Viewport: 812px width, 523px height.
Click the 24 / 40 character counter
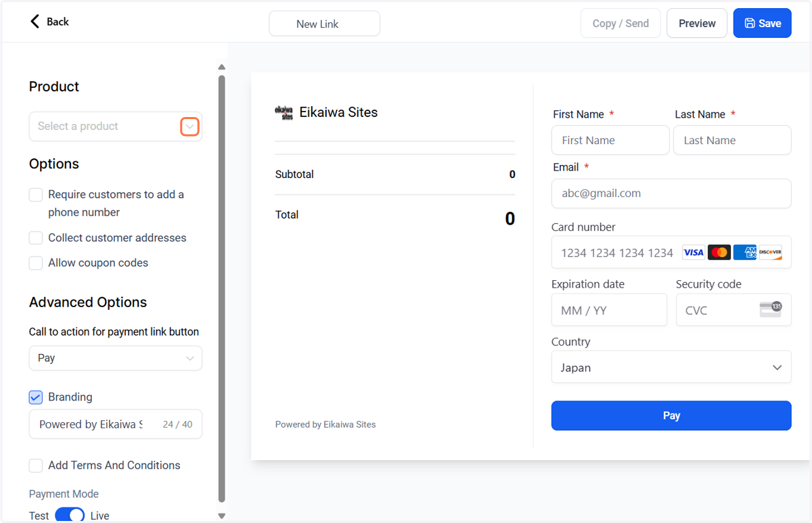click(x=177, y=424)
